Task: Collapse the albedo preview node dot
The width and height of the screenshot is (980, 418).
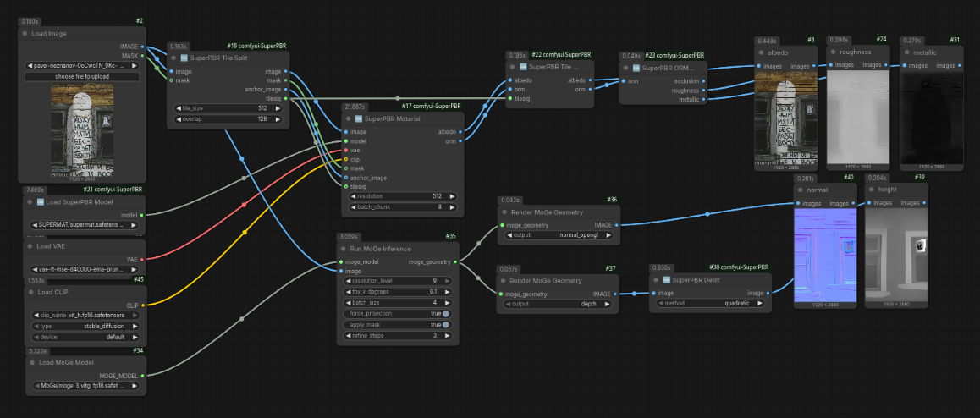Action: click(762, 52)
